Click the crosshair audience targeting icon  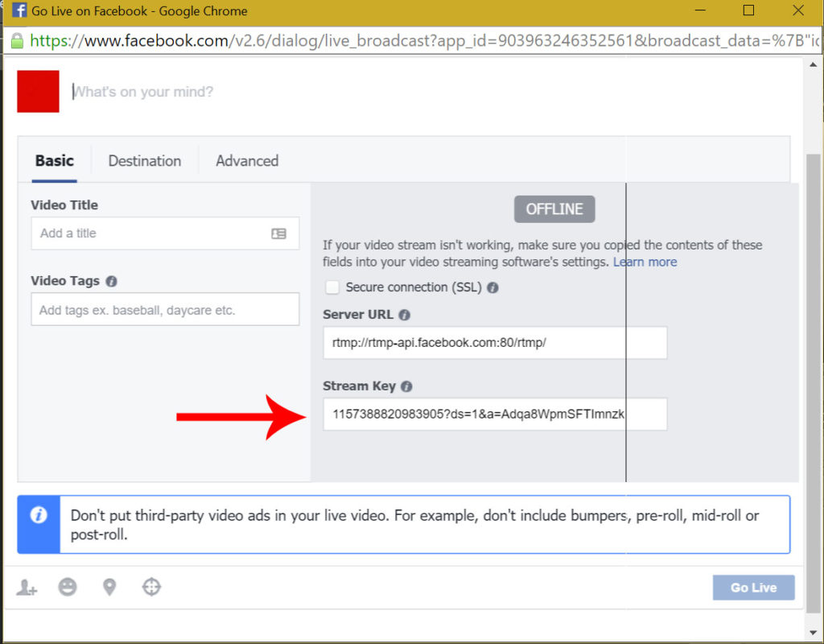pyautogui.click(x=151, y=587)
